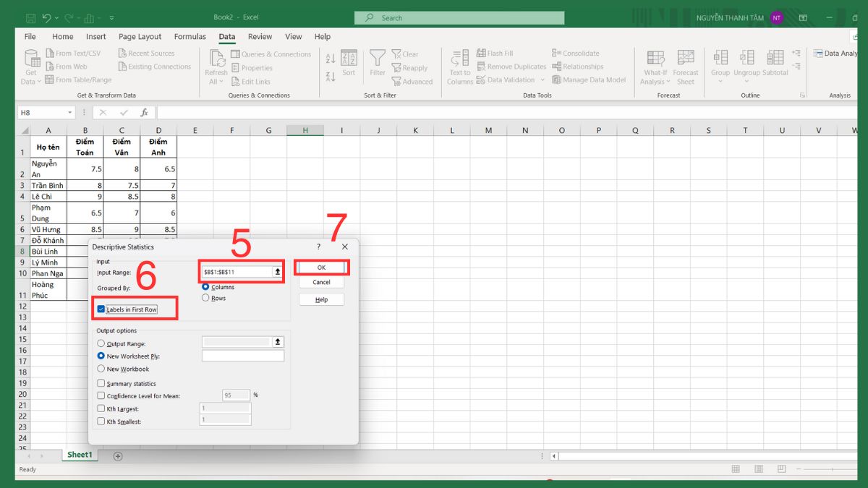Viewport: 868px width, 488px height.
Task: Open the Data Analysis tool
Action: (x=834, y=53)
